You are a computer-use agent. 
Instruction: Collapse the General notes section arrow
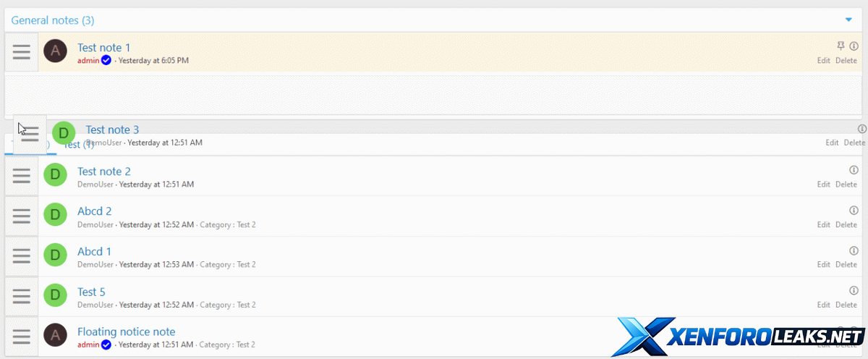pos(848,20)
